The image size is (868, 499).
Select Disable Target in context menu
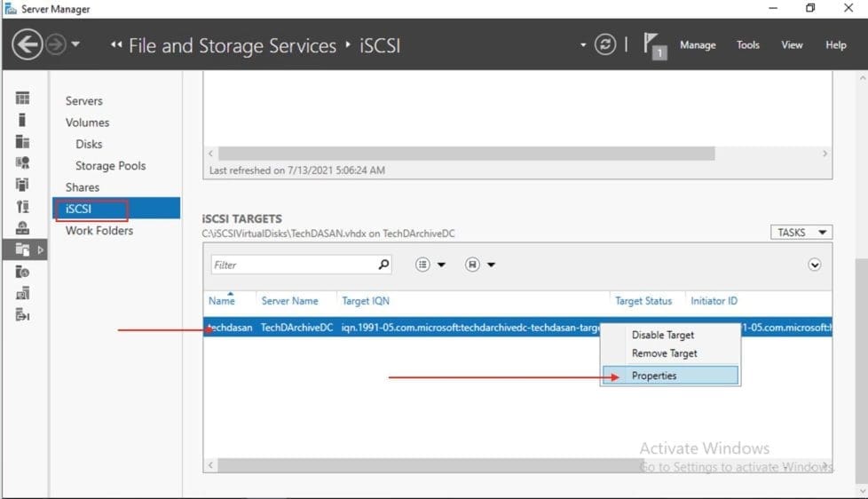[662, 335]
